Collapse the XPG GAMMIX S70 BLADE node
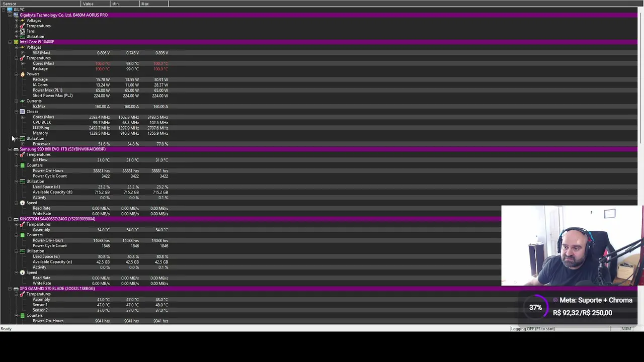Image resolution: width=644 pixels, height=362 pixels. pos(10,289)
